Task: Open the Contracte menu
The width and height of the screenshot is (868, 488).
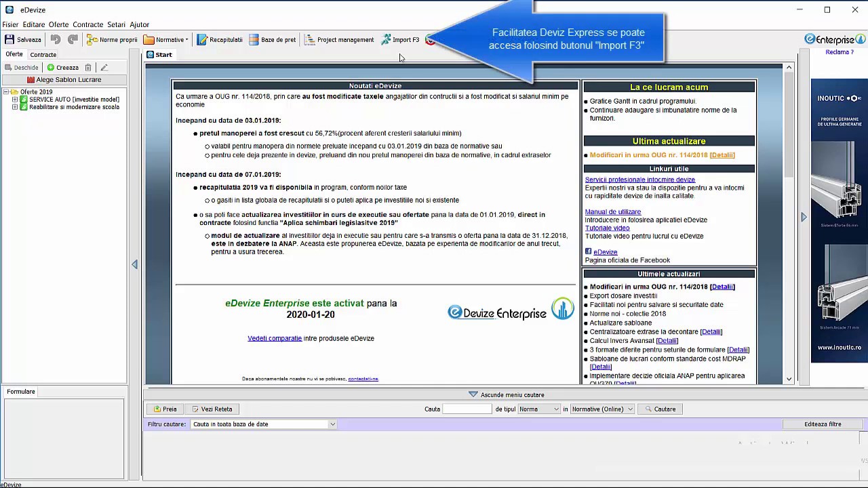Action: 87,24
